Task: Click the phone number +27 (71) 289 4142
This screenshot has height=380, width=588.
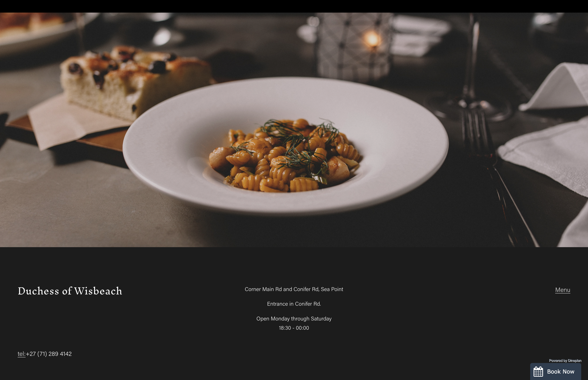Action: (49, 354)
